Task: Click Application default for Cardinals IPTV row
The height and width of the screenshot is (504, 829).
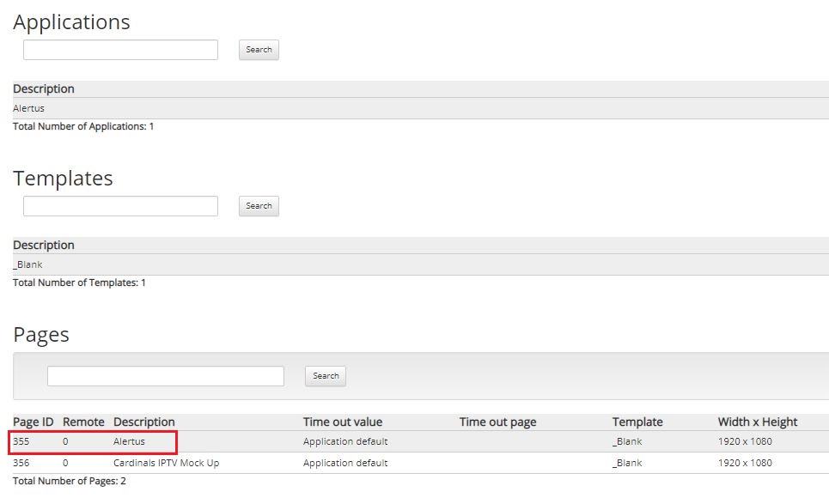Action: [x=345, y=463]
